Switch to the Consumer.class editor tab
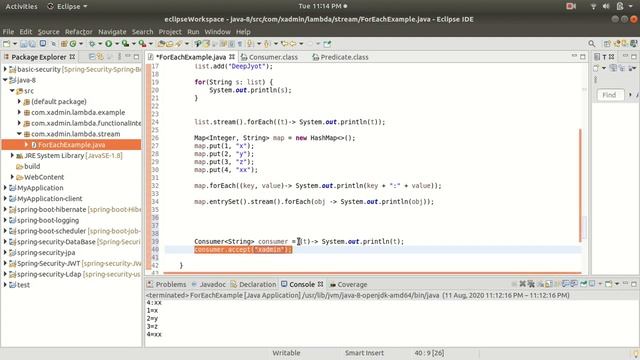640x360 pixels. tap(269, 57)
